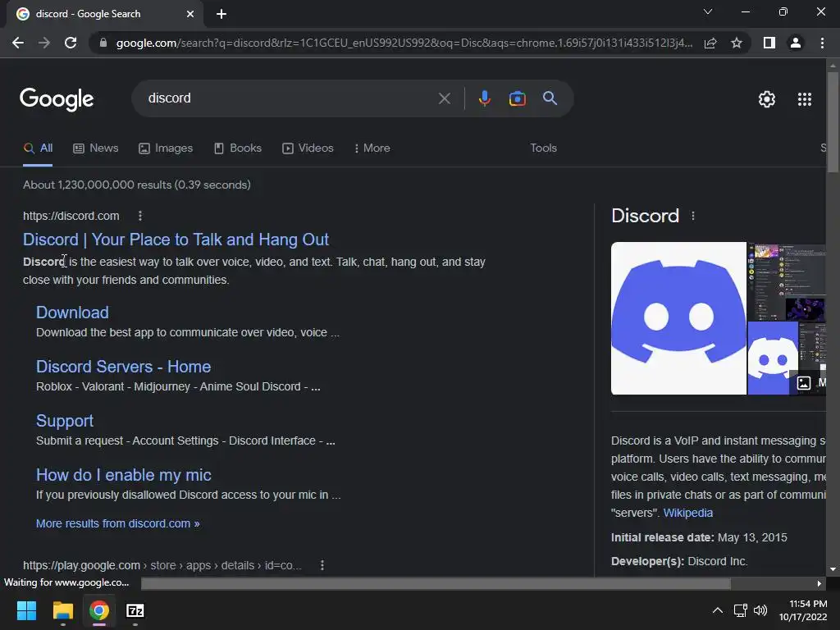Image resolution: width=840 pixels, height=630 pixels.
Task: Click the browser back arrow
Action: (x=18, y=43)
